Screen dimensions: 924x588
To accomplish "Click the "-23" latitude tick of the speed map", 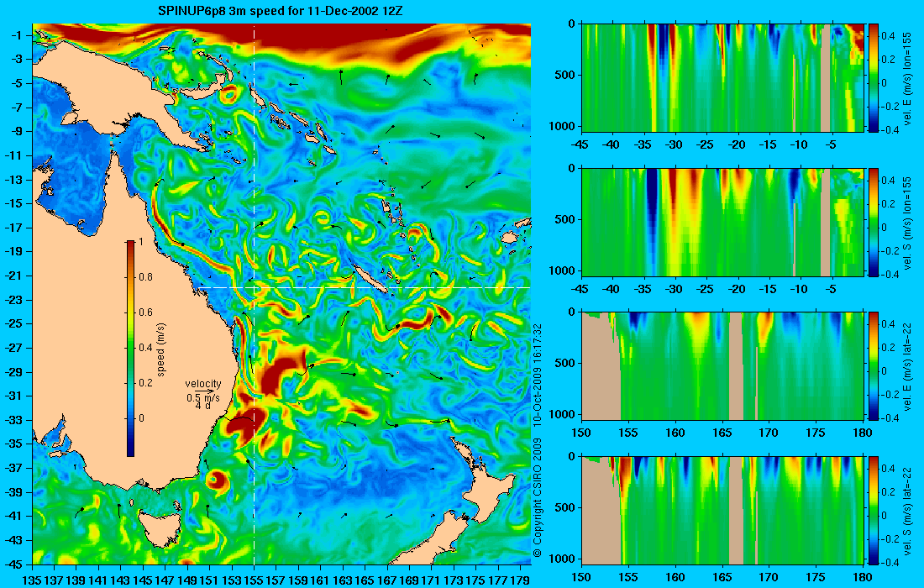I will pyautogui.click(x=14, y=300).
